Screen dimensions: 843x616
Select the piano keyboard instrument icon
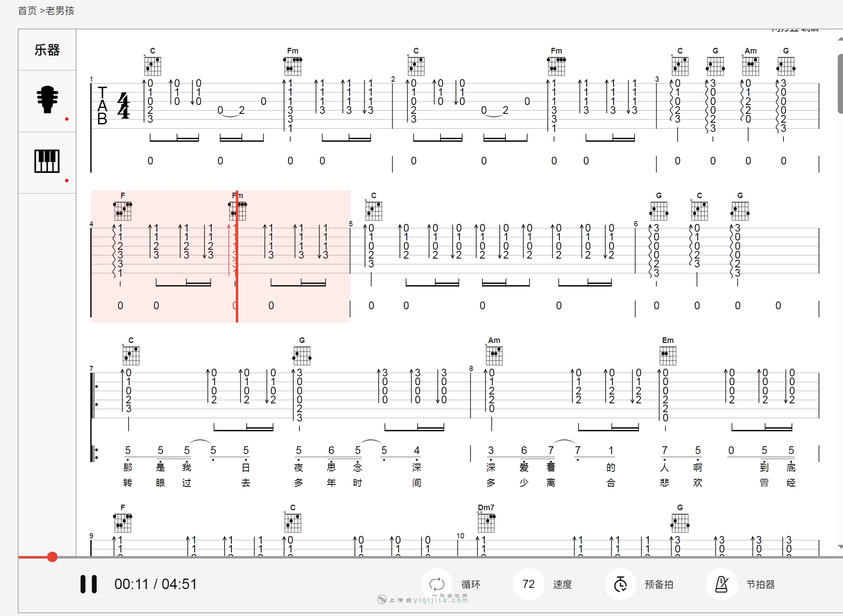point(47,161)
